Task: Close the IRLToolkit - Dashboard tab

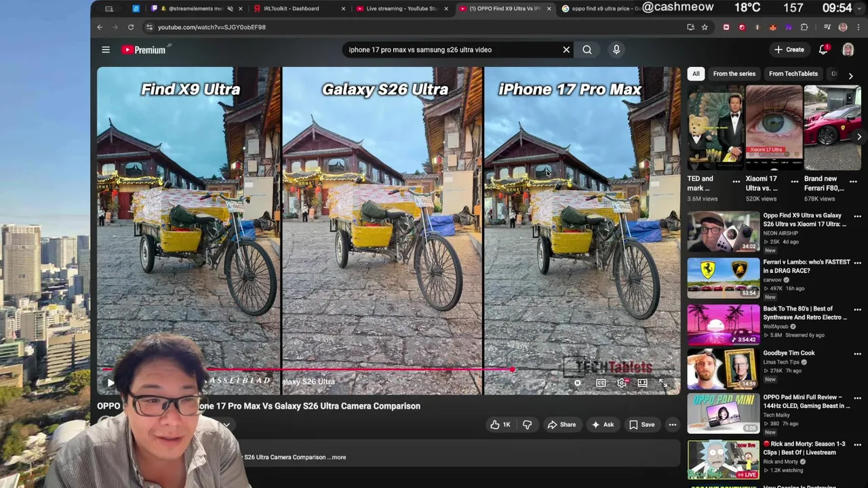Action: pos(343,9)
